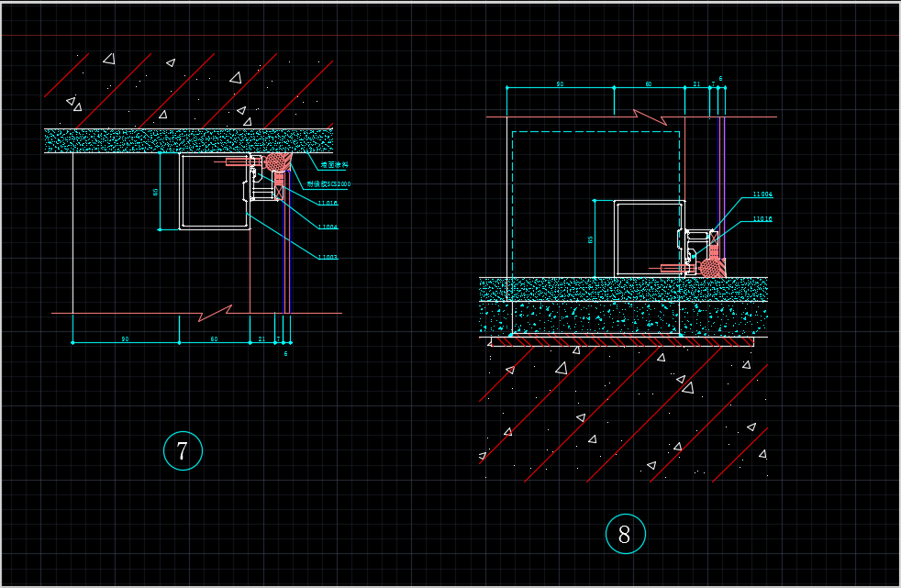This screenshot has height=588, width=901.
Task: Pick the 90 dimension text below detail 7
Action: [x=125, y=339]
